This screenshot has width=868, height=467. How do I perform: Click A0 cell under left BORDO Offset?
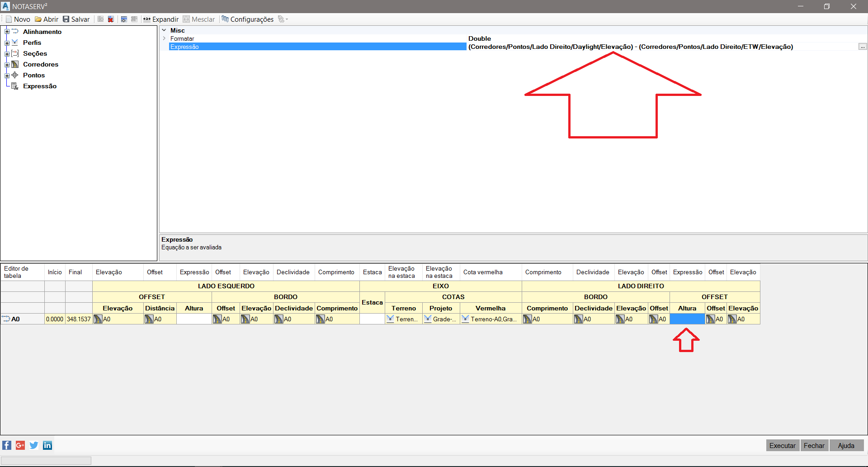point(226,319)
